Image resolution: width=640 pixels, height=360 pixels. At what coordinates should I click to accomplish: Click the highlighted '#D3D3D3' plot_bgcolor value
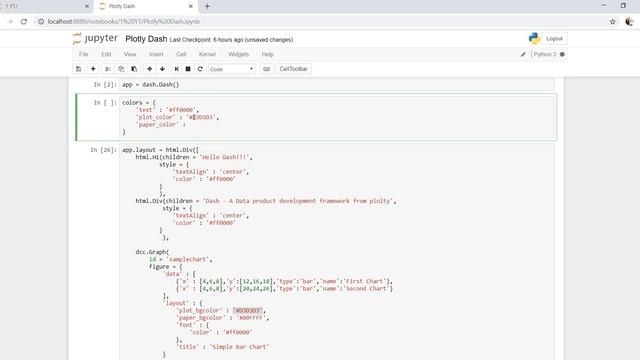pyautogui.click(x=247, y=311)
